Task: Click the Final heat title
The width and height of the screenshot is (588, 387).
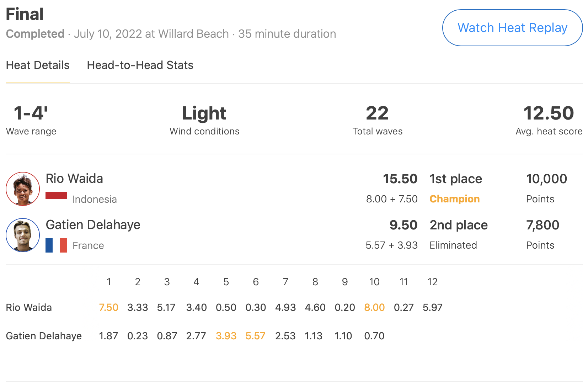Action: (x=25, y=15)
